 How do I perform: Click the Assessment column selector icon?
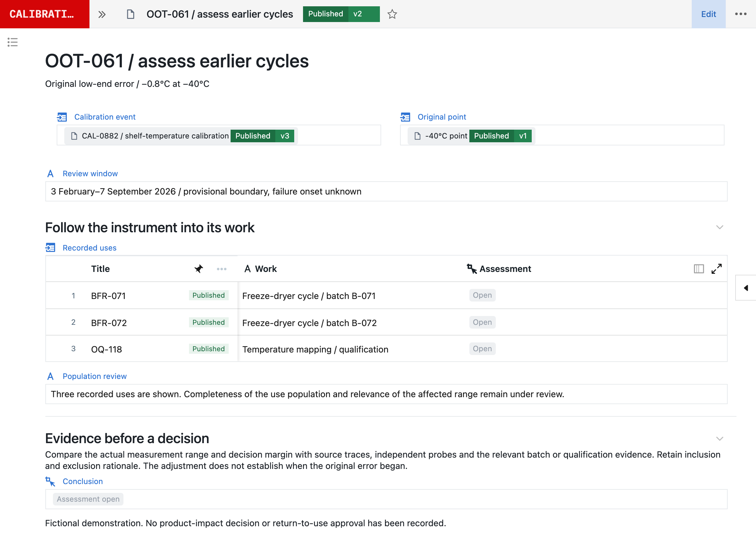click(472, 269)
